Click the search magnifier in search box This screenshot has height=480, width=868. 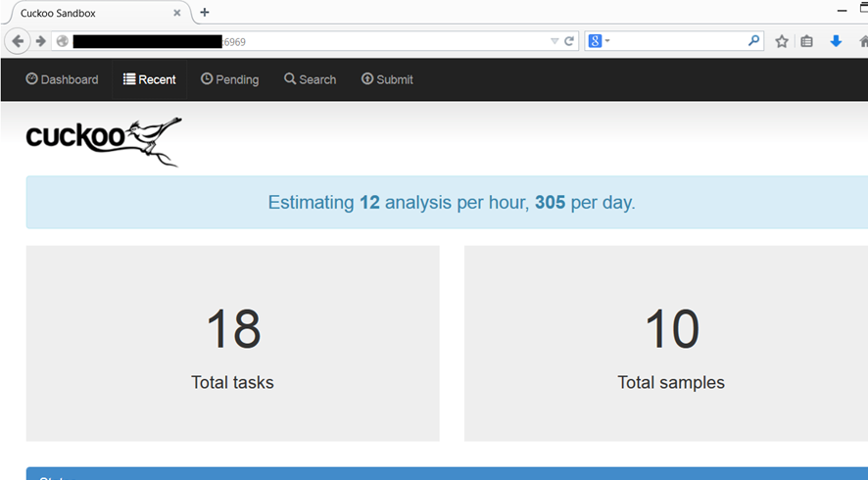pyautogui.click(x=753, y=40)
